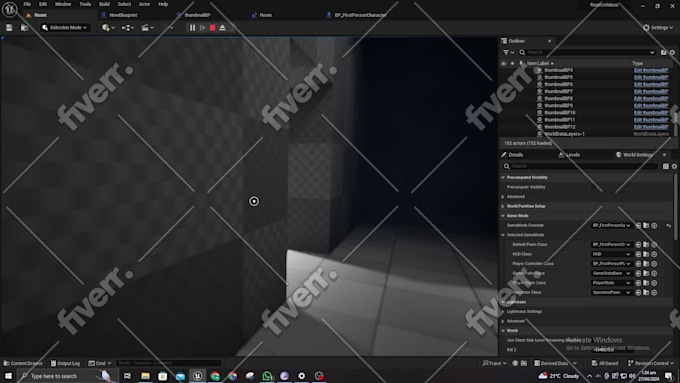Viewport: 680px width, 383px height.
Task: Click Outliner create new folder icon
Action: pos(664,52)
